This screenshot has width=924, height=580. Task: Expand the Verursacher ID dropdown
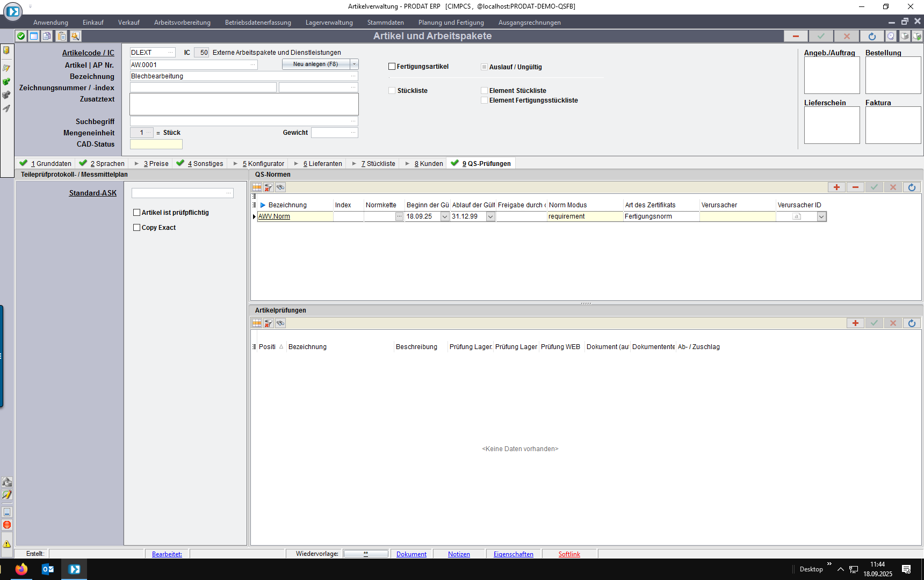click(821, 216)
